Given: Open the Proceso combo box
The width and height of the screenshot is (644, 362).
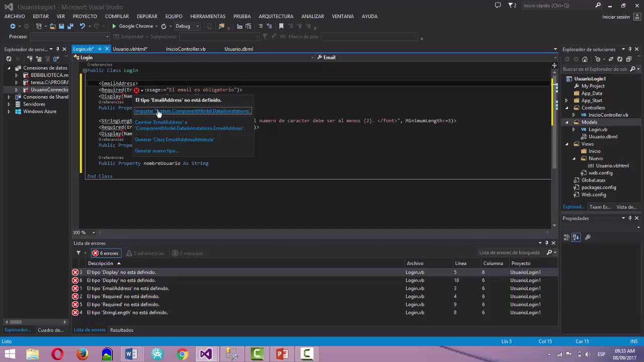Looking at the screenshot, I should click(69, 37).
